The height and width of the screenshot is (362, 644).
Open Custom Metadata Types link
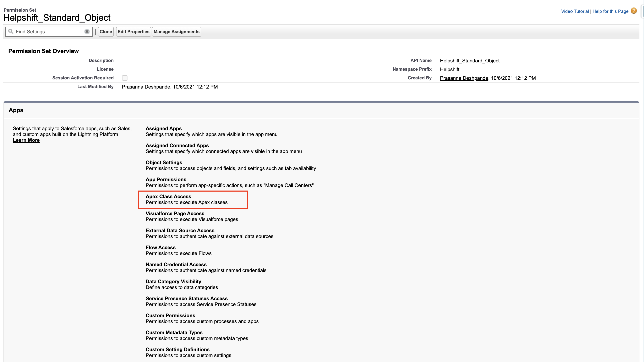pos(174,333)
